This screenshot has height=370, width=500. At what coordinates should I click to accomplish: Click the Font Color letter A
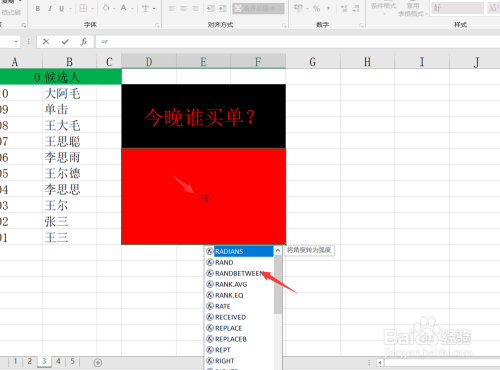coord(124,8)
